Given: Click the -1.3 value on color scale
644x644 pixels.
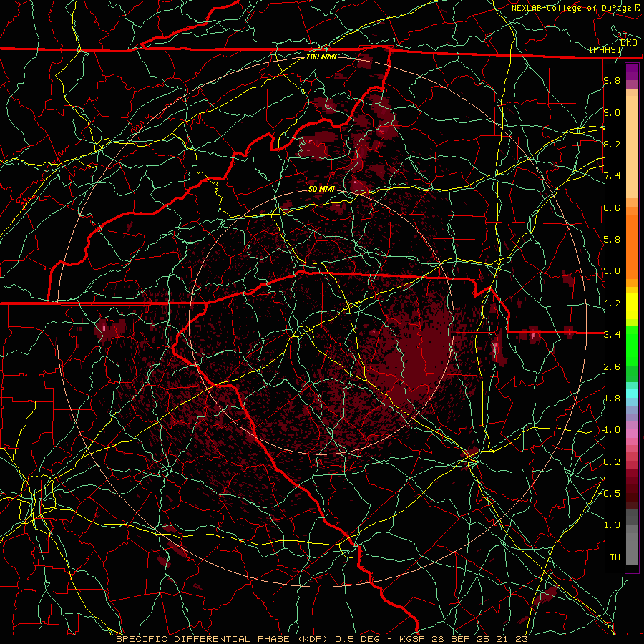Looking at the screenshot, I should [x=610, y=525].
